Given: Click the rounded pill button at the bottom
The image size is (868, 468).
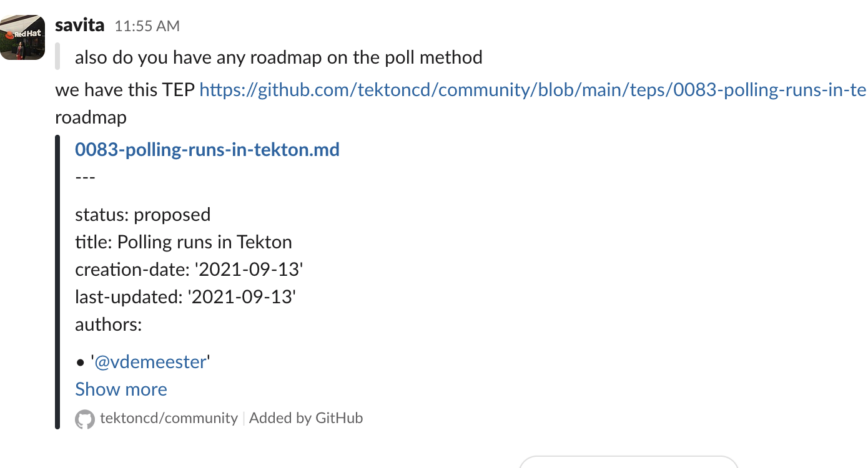Looking at the screenshot, I should coord(628,462).
